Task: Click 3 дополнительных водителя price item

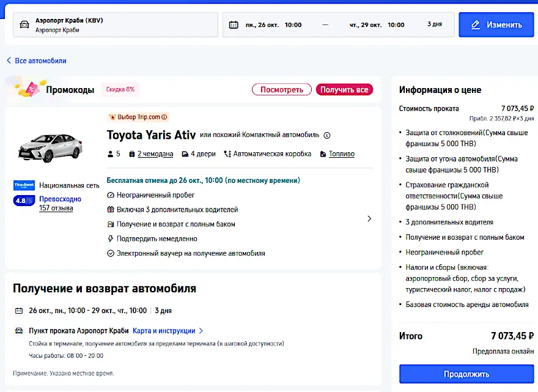Action: click(449, 223)
